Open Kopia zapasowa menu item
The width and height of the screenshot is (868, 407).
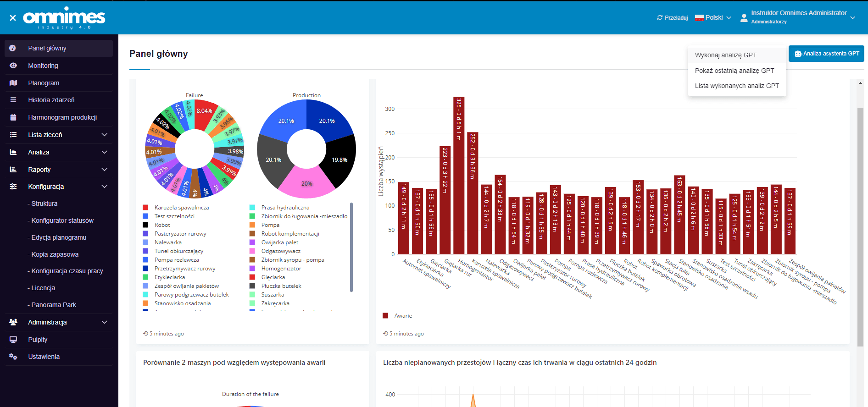55,254
